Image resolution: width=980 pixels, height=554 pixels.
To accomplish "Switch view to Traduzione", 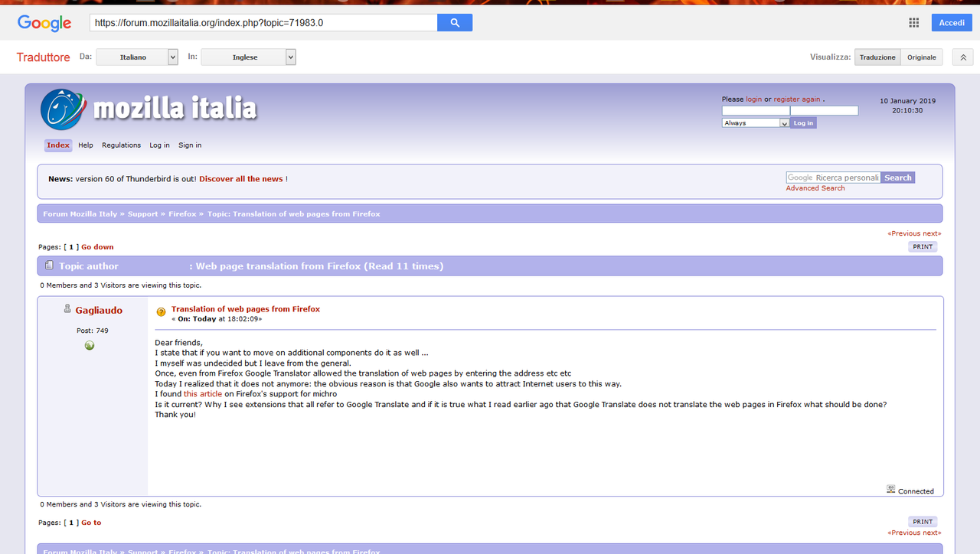I will 877,57.
